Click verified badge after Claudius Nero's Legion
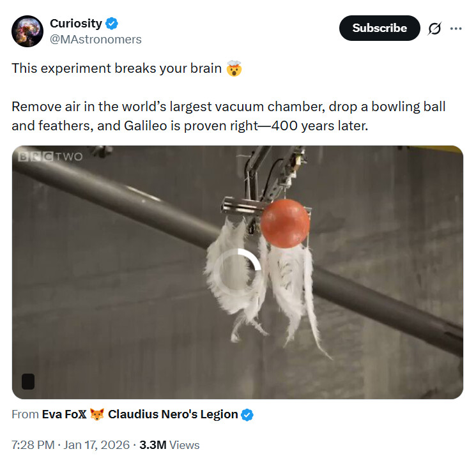The height and width of the screenshot is (463, 476). pos(247,414)
